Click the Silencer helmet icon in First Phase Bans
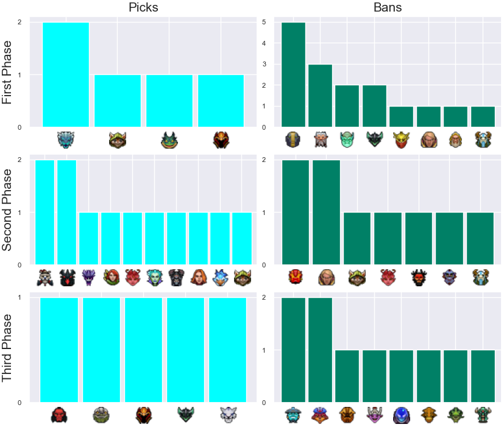 click(293, 140)
